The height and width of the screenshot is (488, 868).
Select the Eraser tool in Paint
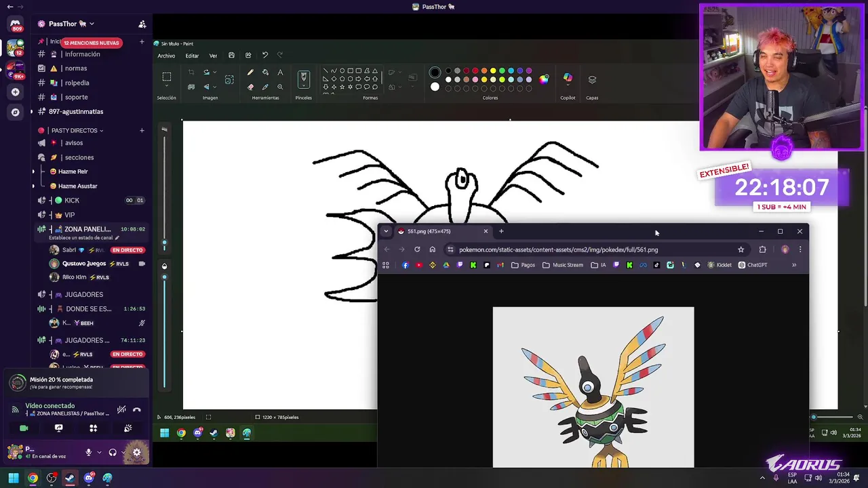[x=250, y=87]
